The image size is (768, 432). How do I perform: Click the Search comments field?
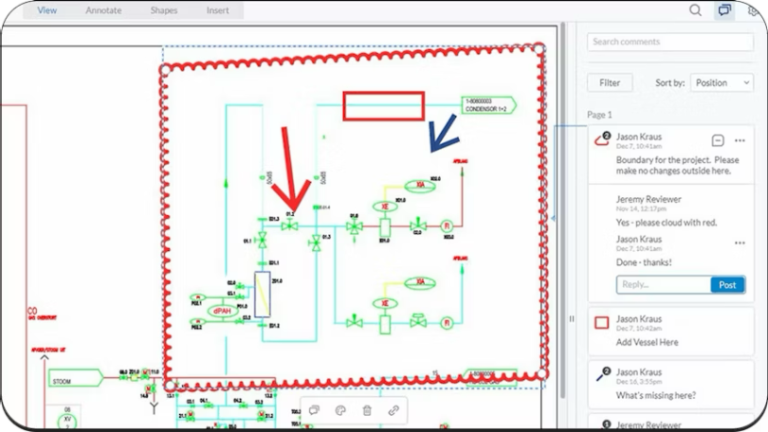pos(670,42)
